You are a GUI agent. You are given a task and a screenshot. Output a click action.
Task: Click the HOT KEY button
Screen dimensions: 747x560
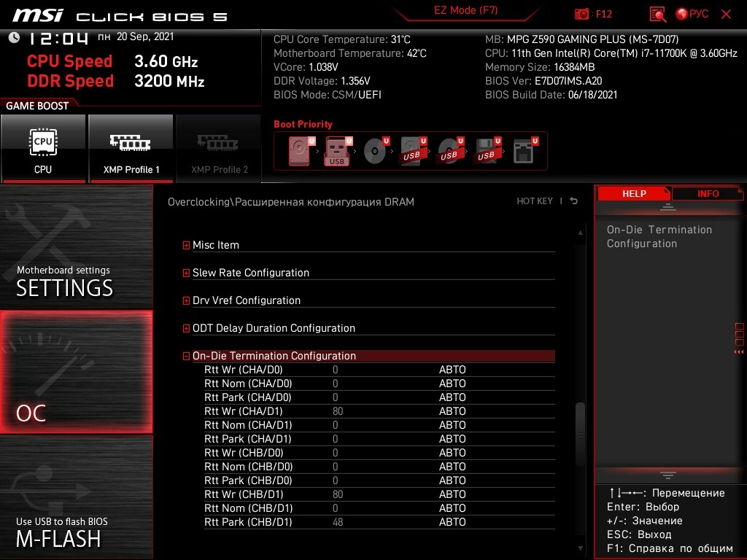[x=535, y=201]
